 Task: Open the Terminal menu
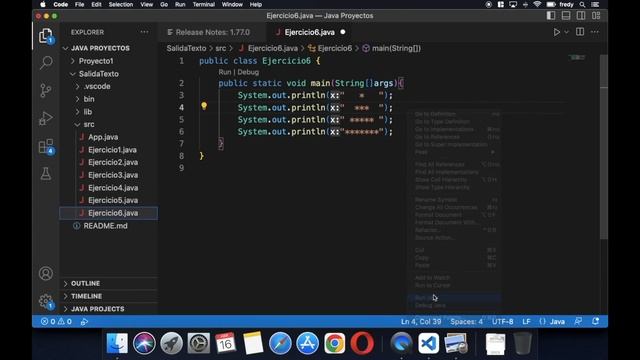click(x=204, y=4)
